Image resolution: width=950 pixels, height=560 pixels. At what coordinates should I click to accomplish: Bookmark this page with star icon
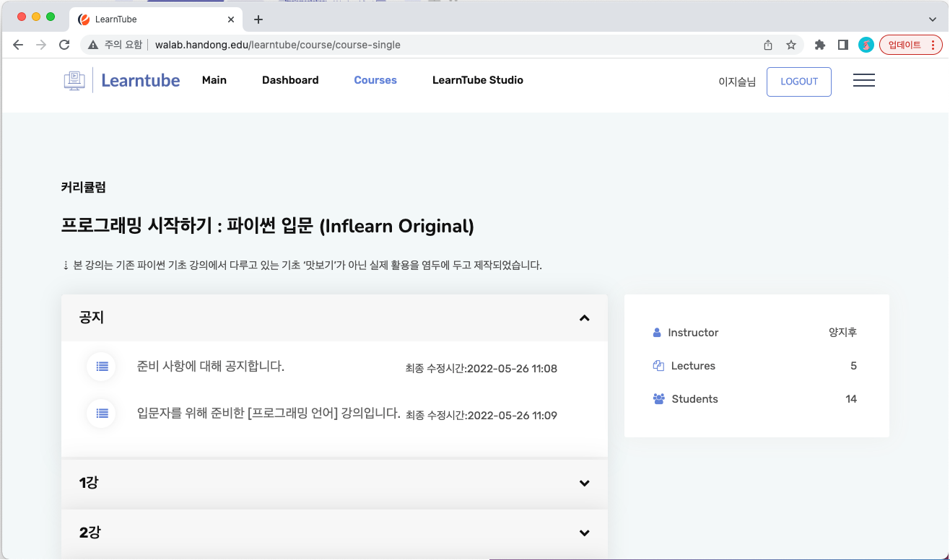(x=791, y=45)
